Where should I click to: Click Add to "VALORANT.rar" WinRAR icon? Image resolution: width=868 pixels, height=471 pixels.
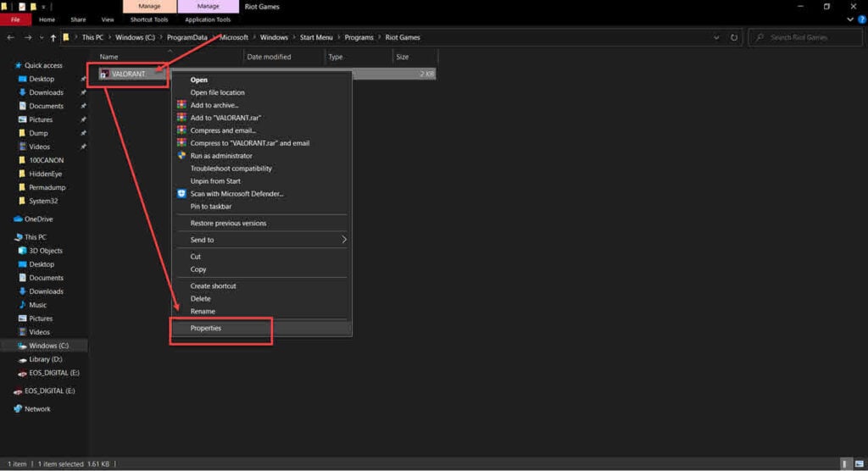(x=181, y=118)
